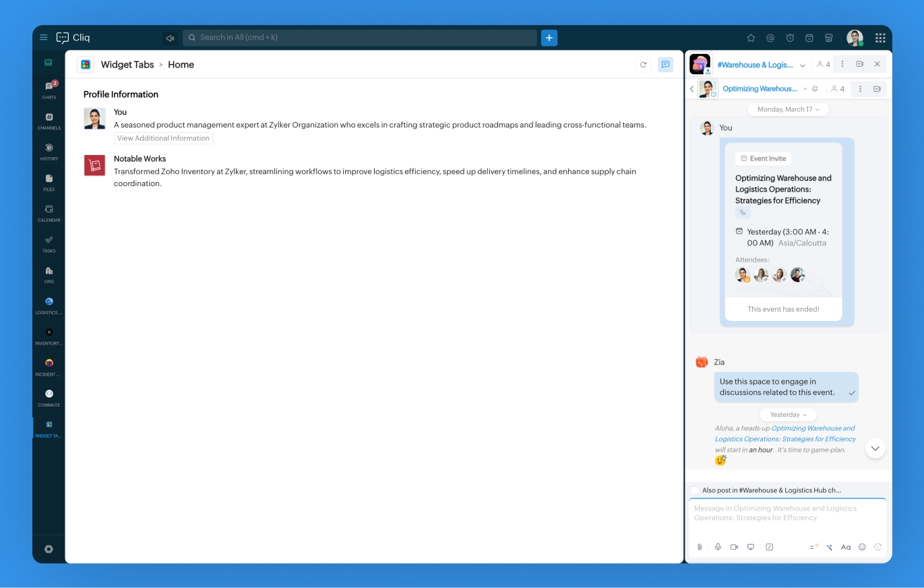
Task: Click the Notable Works red book thumbnail
Action: pos(94,165)
